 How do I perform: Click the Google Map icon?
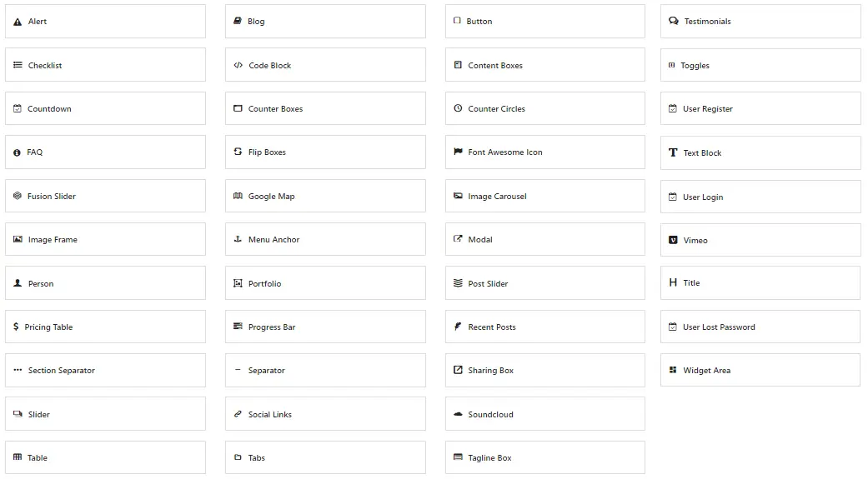[238, 196]
